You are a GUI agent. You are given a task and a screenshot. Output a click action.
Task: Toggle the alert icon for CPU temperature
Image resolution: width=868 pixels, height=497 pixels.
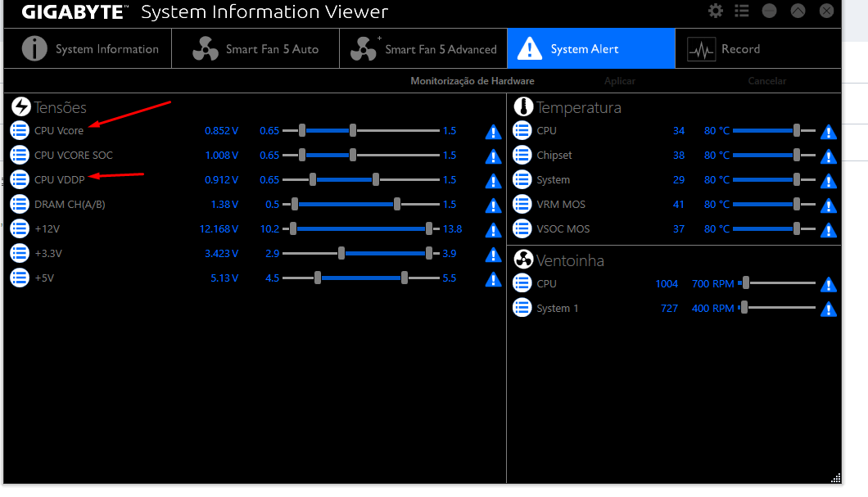pos(828,132)
